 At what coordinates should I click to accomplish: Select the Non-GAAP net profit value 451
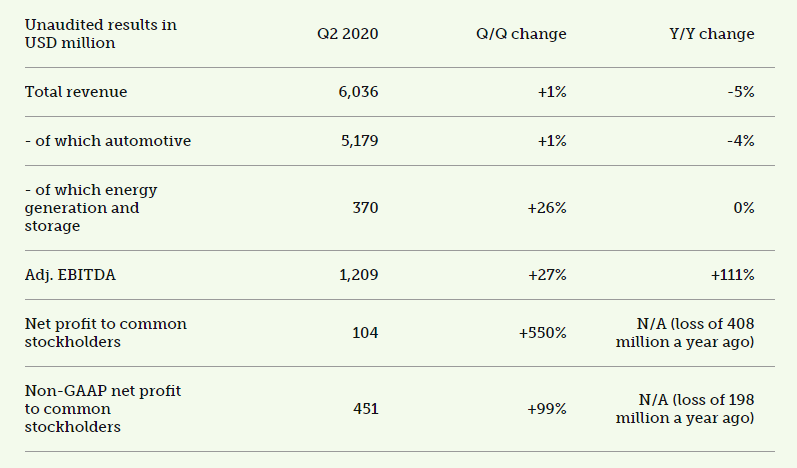pyautogui.click(x=365, y=409)
